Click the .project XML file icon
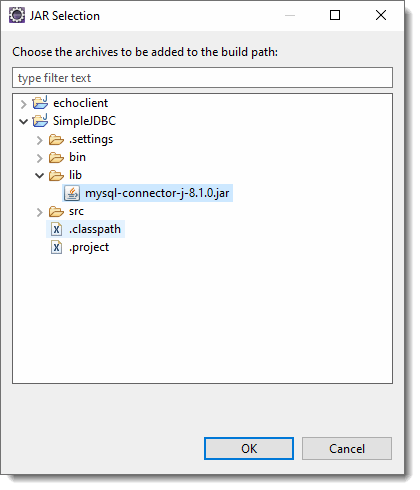420x490 pixels. [56, 247]
